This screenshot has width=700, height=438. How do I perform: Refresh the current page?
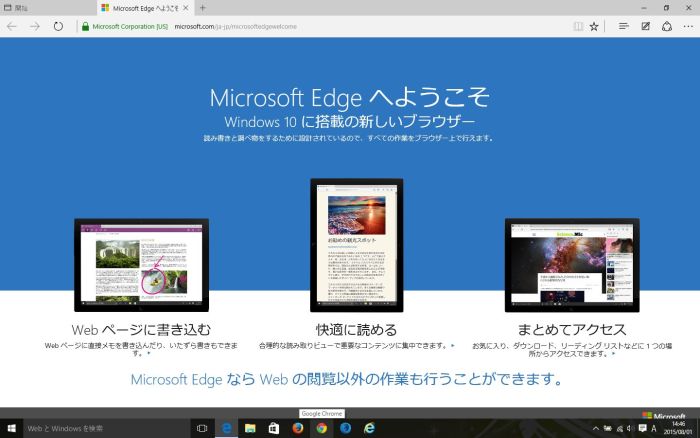(x=58, y=26)
